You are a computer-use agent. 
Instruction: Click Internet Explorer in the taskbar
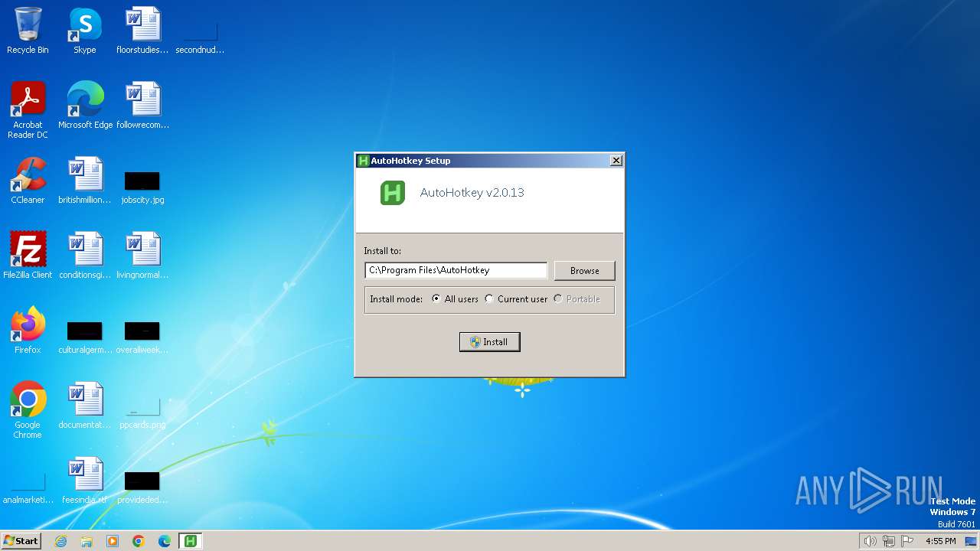tap(60, 541)
